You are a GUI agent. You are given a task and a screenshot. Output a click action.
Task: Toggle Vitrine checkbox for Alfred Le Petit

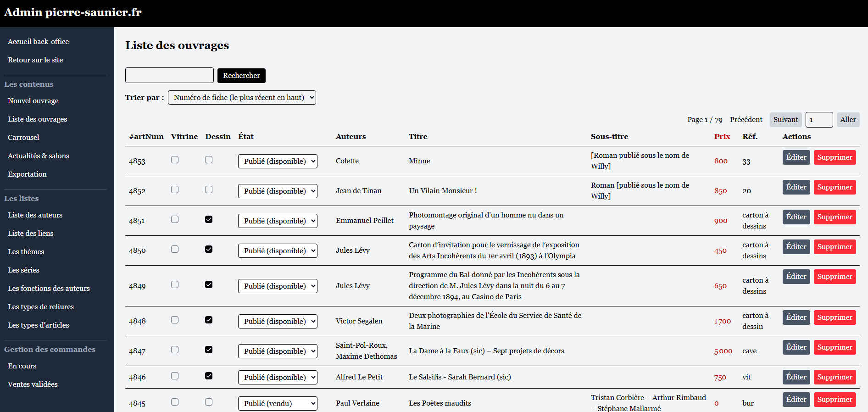[x=175, y=376]
